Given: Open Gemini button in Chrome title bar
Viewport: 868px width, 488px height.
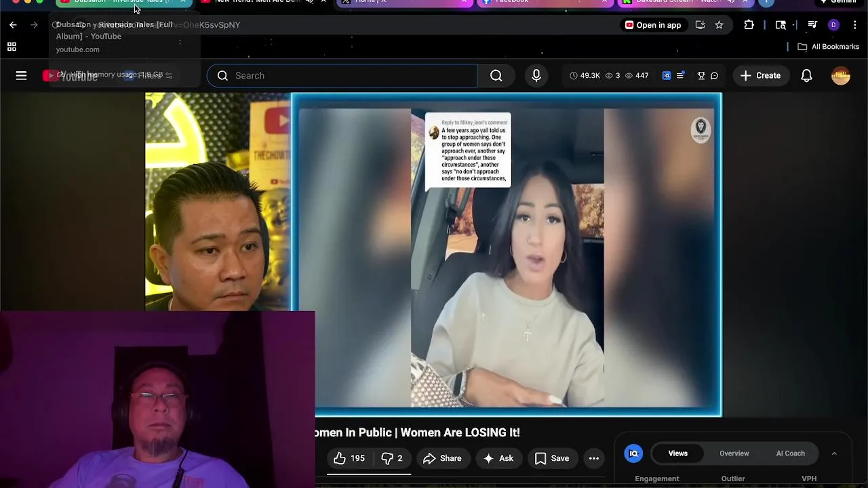Looking at the screenshot, I should [838, 2].
